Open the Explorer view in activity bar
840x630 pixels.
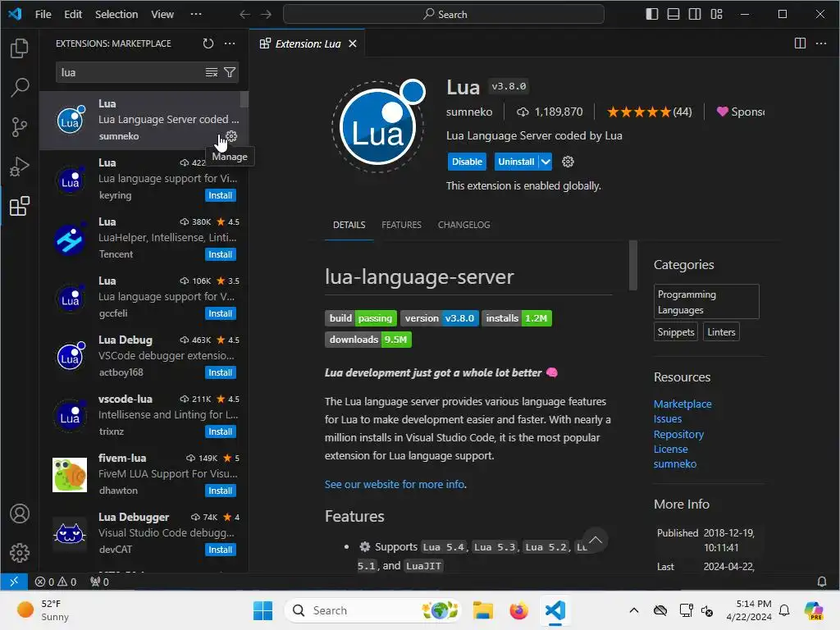(x=20, y=48)
